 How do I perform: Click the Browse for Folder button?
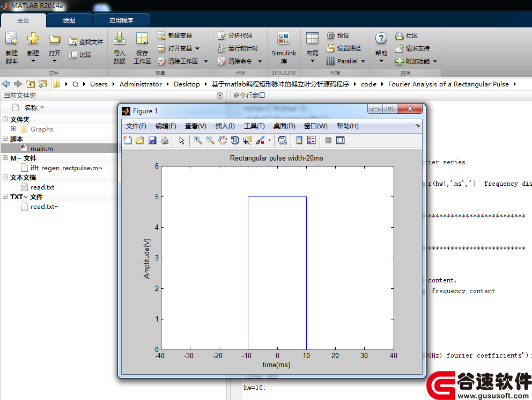click(x=43, y=84)
